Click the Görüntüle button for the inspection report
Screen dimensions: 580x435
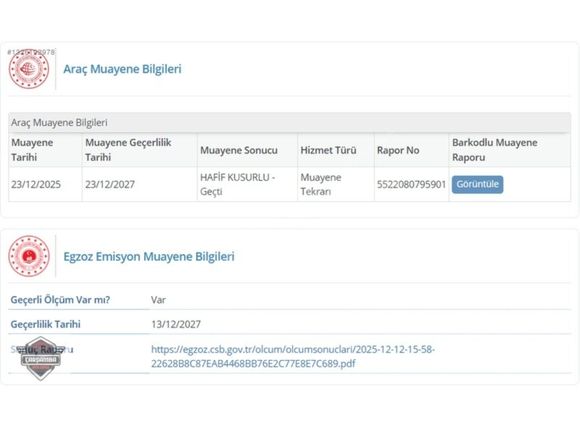pyautogui.click(x=477, y=184)
